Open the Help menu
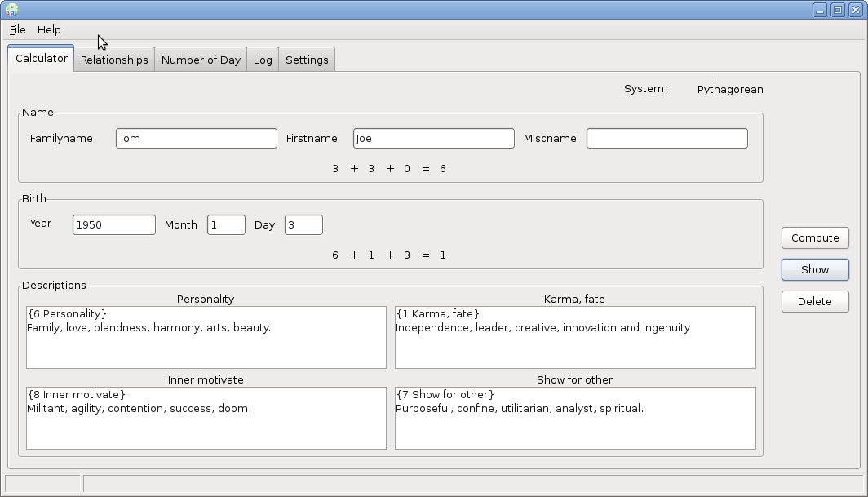 [x=49, y=29]
